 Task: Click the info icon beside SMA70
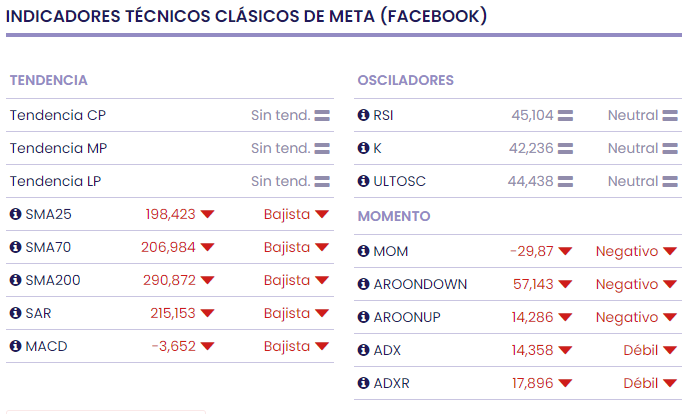(15, 247)
